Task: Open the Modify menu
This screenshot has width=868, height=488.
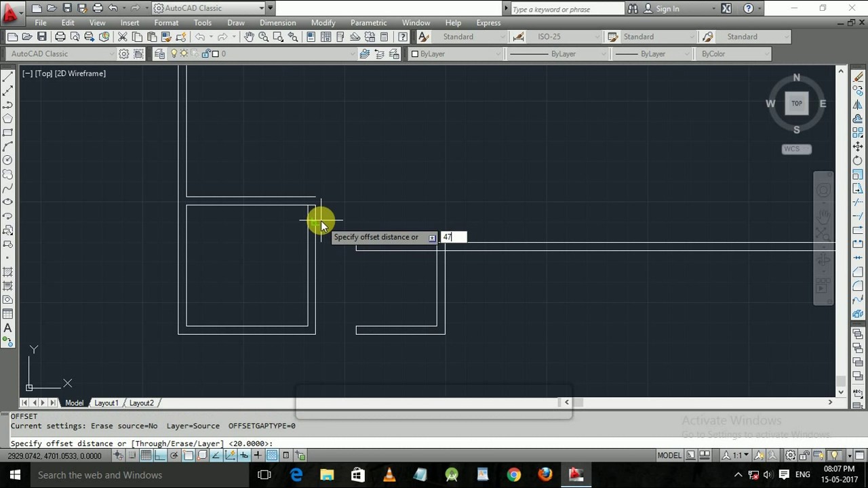Action: click(323, 22)
